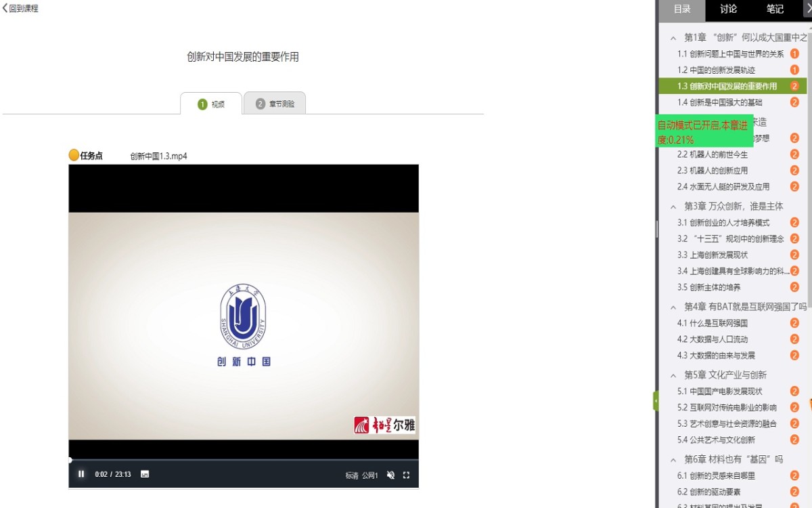Open section 2.2 机器人的前世今生
The height and width of the screenshot is (508, 812).
pyautogui.click(x=713, y=154)
